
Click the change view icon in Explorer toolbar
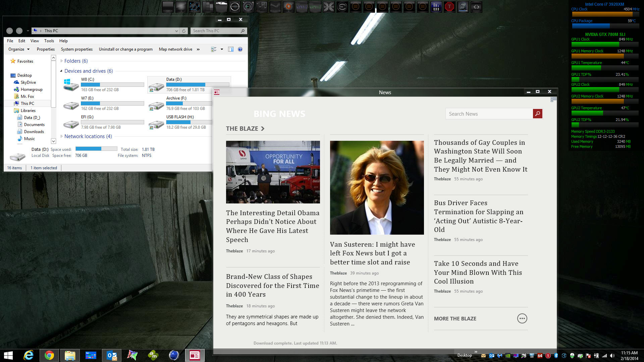(x=214, y=49)
